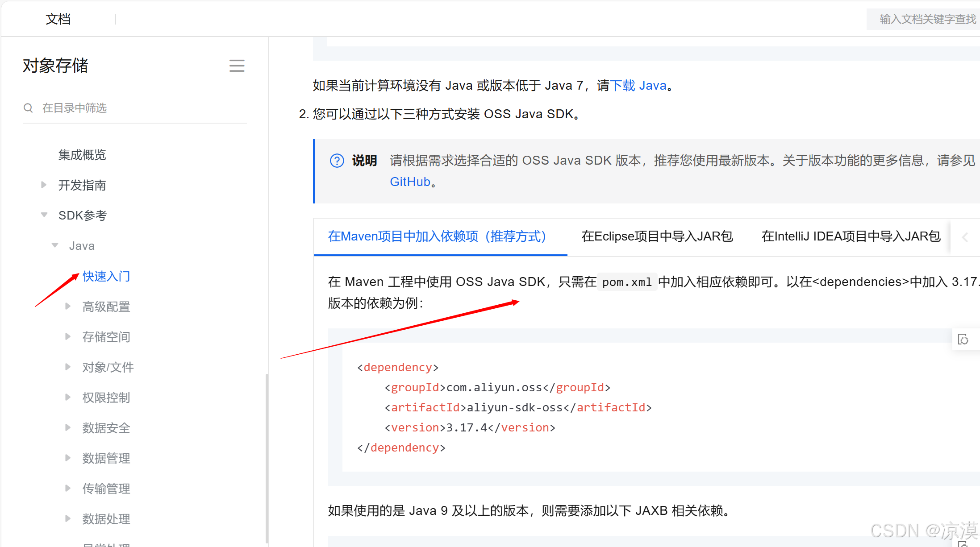
Task: Click the hamburger menu icon beside 对象存储
Action: click(237, 66)
